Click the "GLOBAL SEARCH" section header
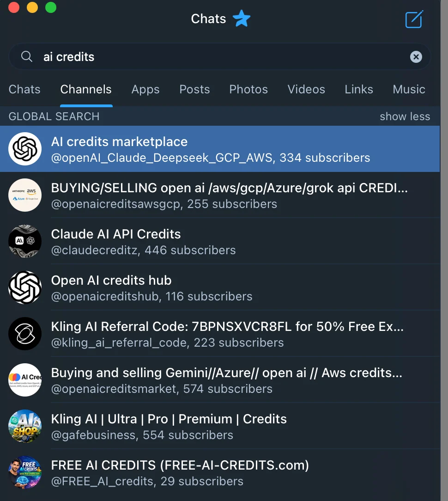Viewport: 448px width, 501px height. coord(54,116)
